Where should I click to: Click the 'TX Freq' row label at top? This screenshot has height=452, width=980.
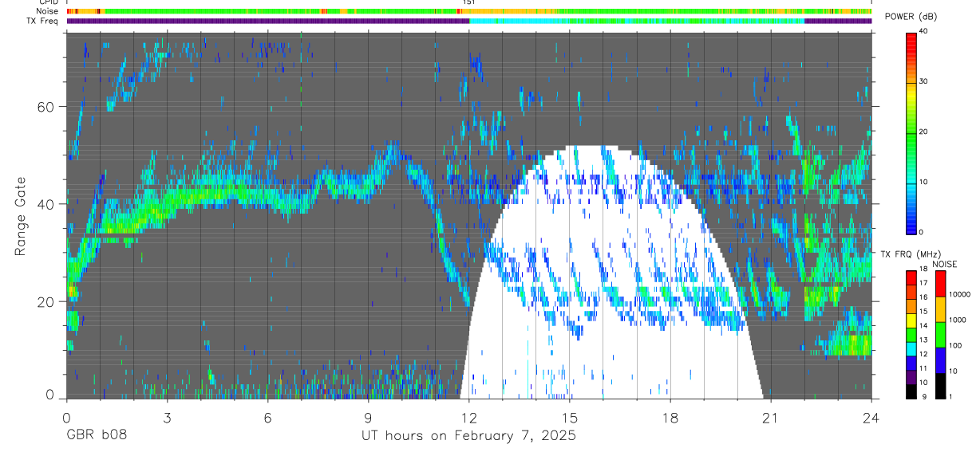pyautogui.click(x=44, y=21)
